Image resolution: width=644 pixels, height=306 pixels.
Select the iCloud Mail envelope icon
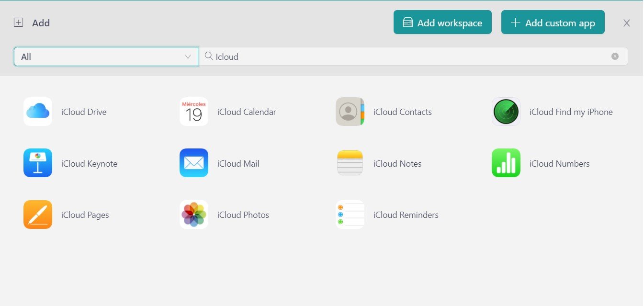click(x=193, y=163)
